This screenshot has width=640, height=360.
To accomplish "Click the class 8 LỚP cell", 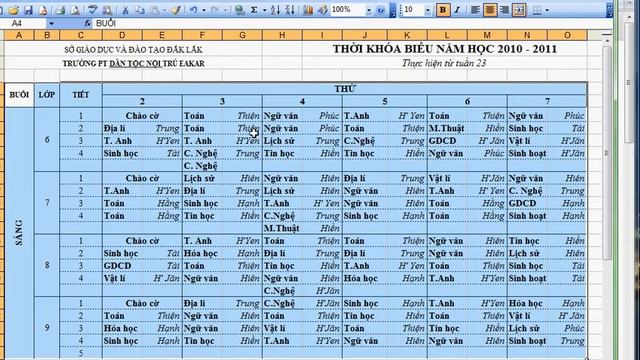I will pos(47,265).
